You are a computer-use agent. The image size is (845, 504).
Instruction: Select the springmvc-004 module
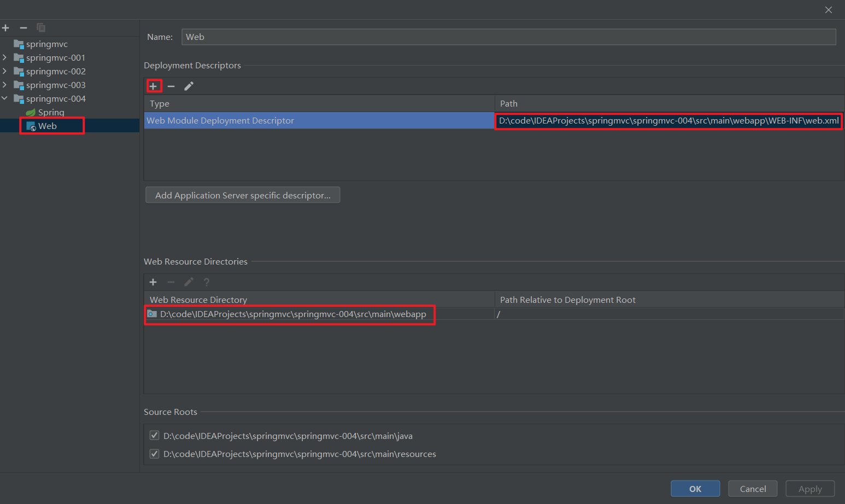pyautogui.click(x=56, y=99)
